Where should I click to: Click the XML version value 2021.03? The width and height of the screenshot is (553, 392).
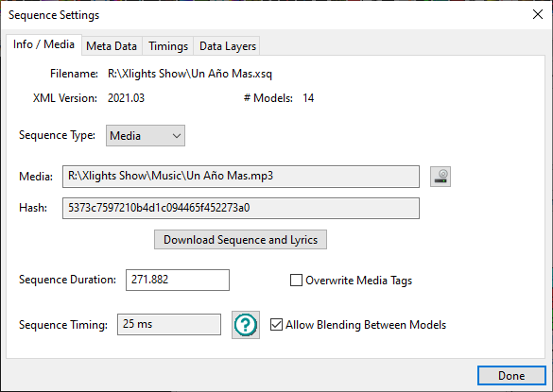tap(126, 98)
